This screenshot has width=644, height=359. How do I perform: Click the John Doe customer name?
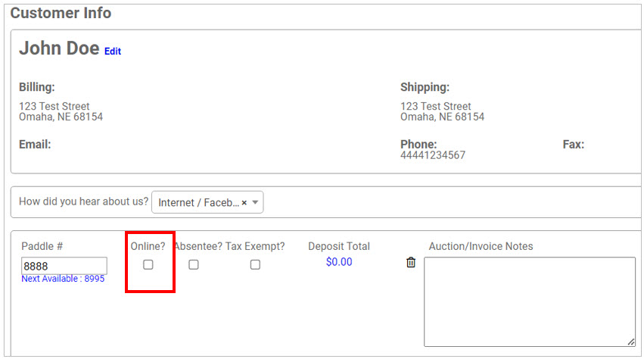pos(59,48)
